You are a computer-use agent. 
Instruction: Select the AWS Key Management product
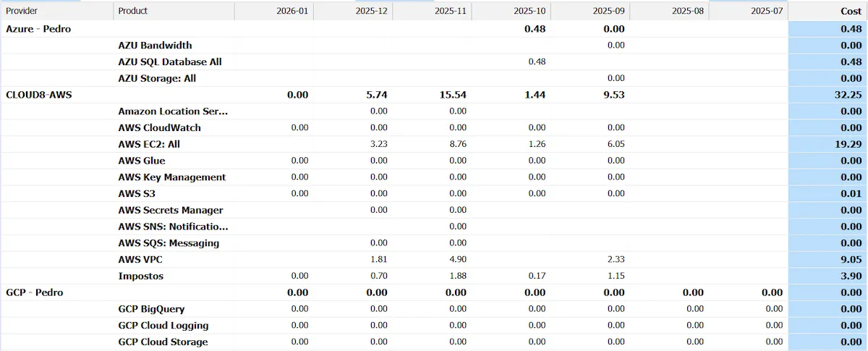coord(172,177)
